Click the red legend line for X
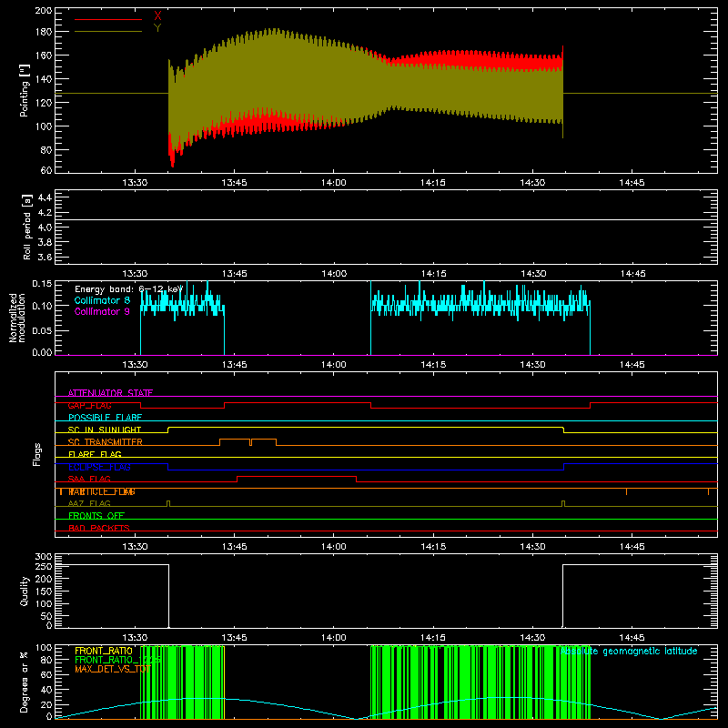The image size is (728, 728). 108,19
